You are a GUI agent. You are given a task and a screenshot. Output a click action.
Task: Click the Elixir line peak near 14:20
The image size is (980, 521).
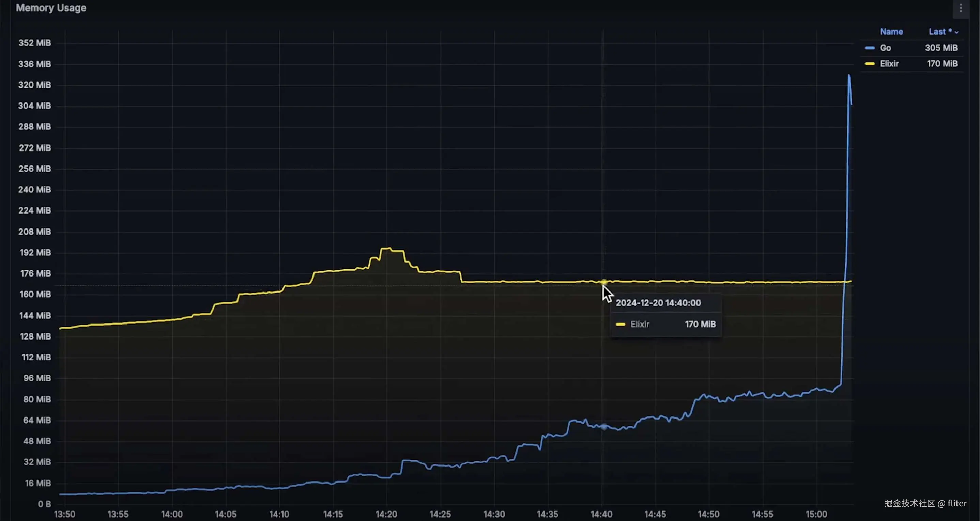click(x=386, y=249)
